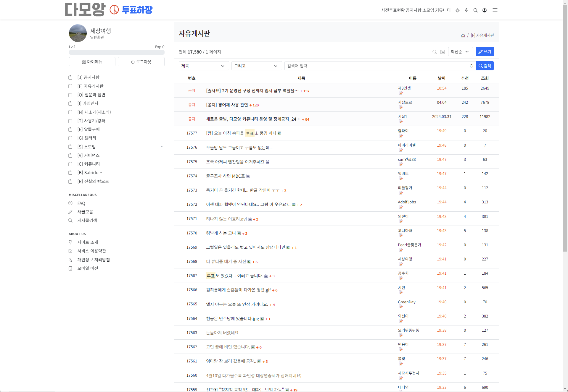The width and height of the screenshot is (568, 392).
Task: Click the RSS feed icon
Action: 443,52
